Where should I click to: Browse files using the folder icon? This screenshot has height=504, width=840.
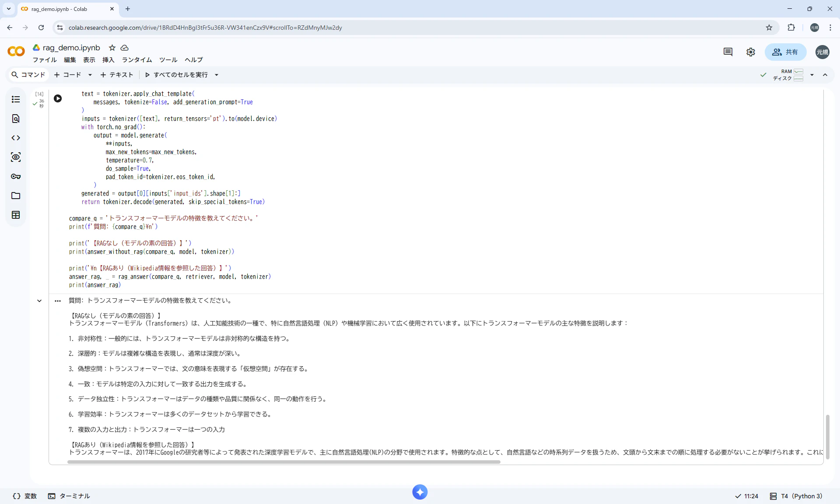pyautogui.click(x=16, y=196)
